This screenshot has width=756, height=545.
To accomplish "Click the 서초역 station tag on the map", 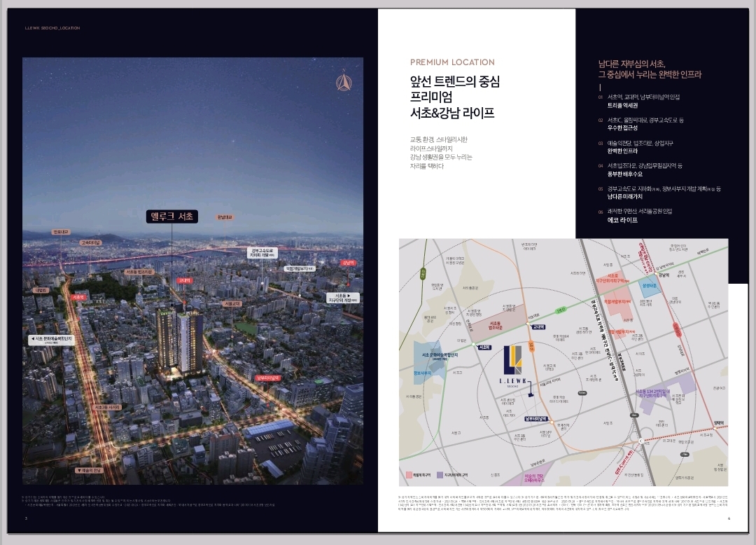I will [484, 347].
